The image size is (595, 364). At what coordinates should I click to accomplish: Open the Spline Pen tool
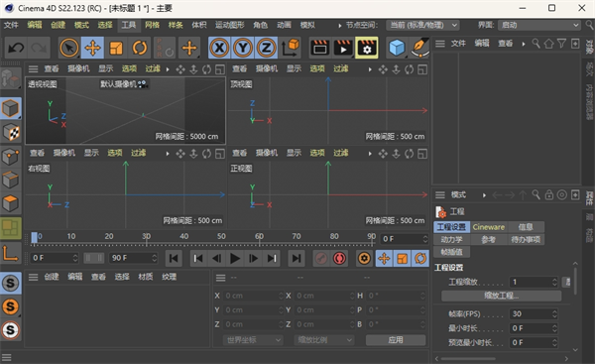(x=420, y=48)
